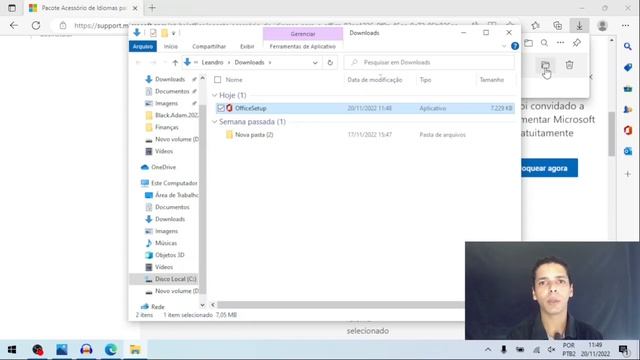This screenshot has width=640, height=360.
Task: Go back in Edge browser
Action: click(x=14, y=25)
